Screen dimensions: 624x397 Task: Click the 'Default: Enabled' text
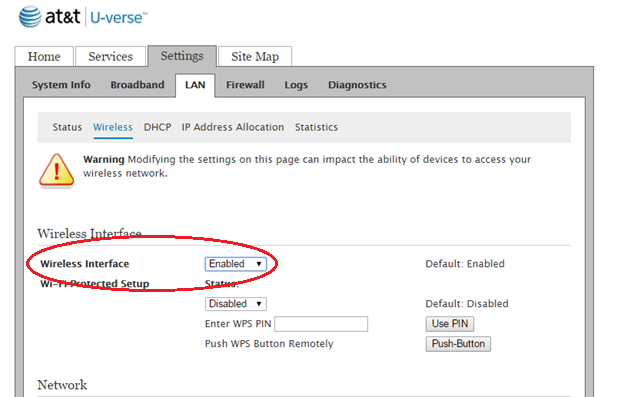point(465,264)
